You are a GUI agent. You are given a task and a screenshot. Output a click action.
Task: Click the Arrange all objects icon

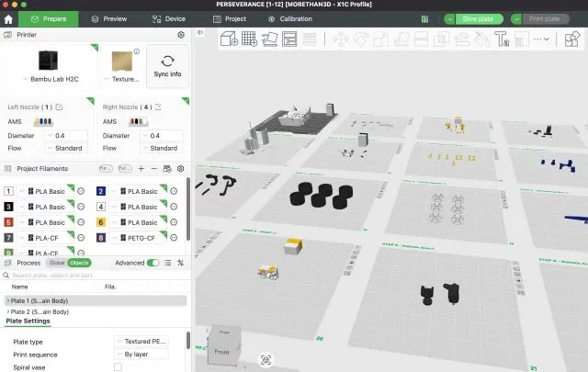(x=290, y=39)
